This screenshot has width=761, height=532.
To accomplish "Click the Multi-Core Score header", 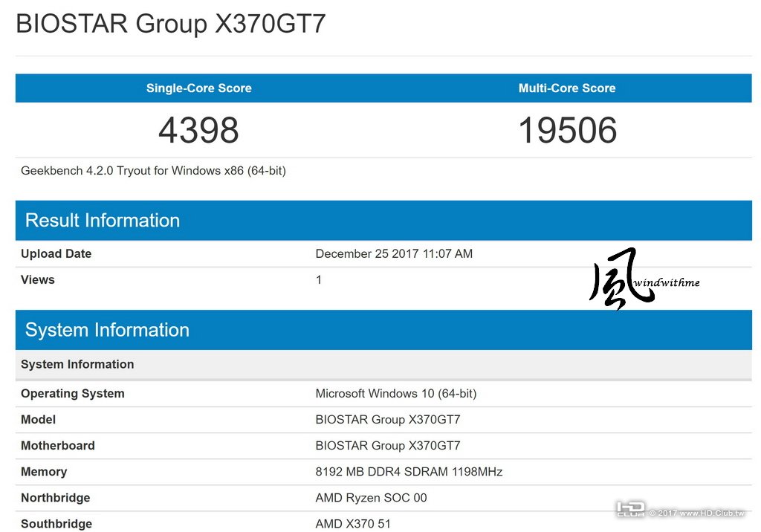I will click(567, 88).
